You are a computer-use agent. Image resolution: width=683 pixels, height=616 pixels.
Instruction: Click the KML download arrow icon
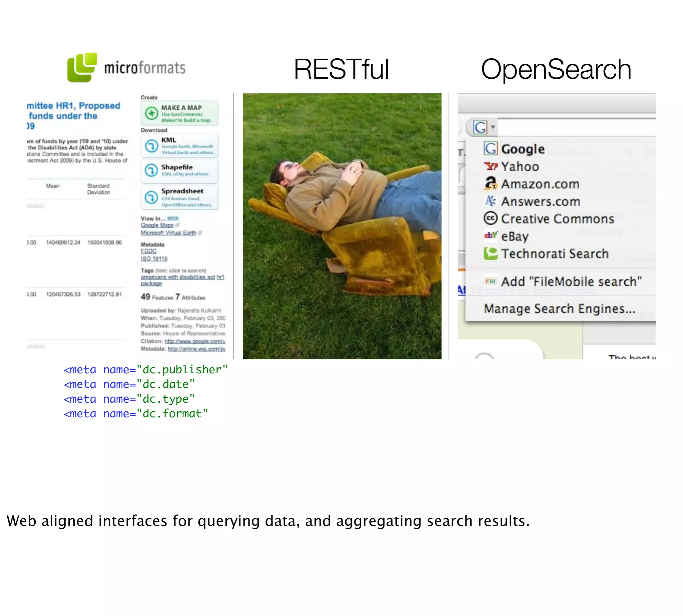151,146
